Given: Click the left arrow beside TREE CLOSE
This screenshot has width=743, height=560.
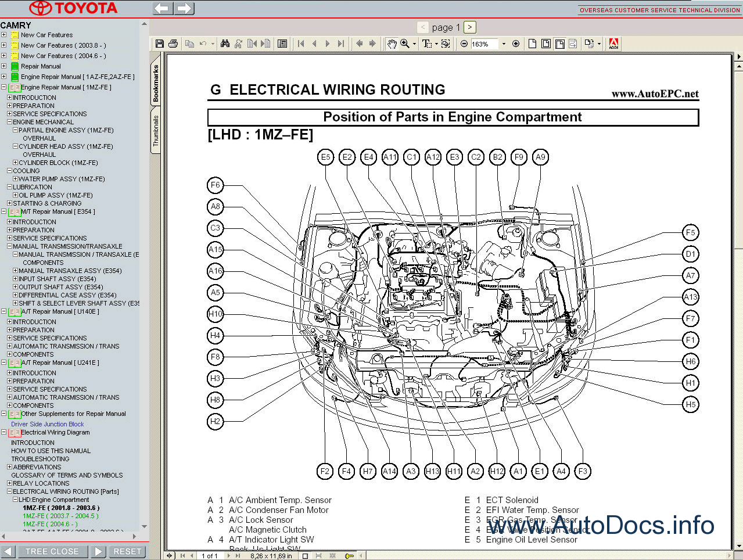Looking at the screenshot, I should click(x=8, y=551).
